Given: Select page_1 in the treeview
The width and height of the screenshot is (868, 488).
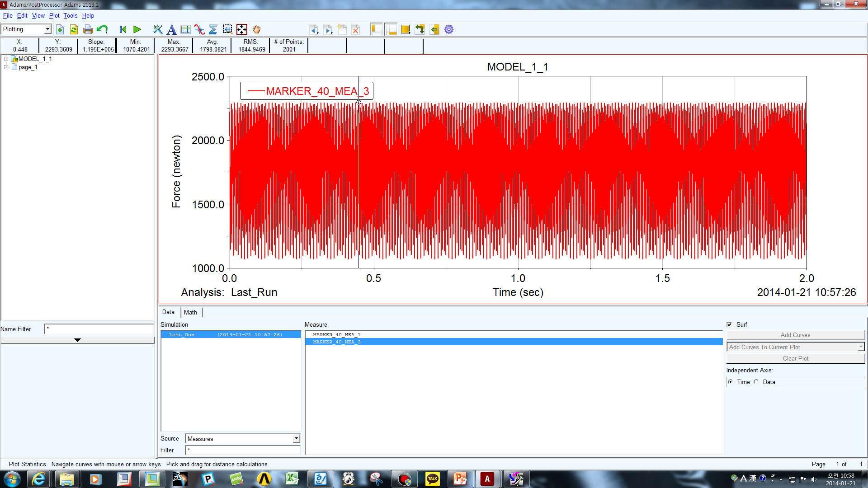Looking at the screenshot, I should [28, 67].
